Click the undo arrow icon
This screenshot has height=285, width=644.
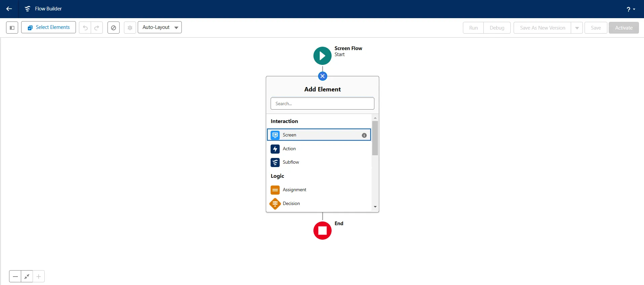tap(85, 28)
